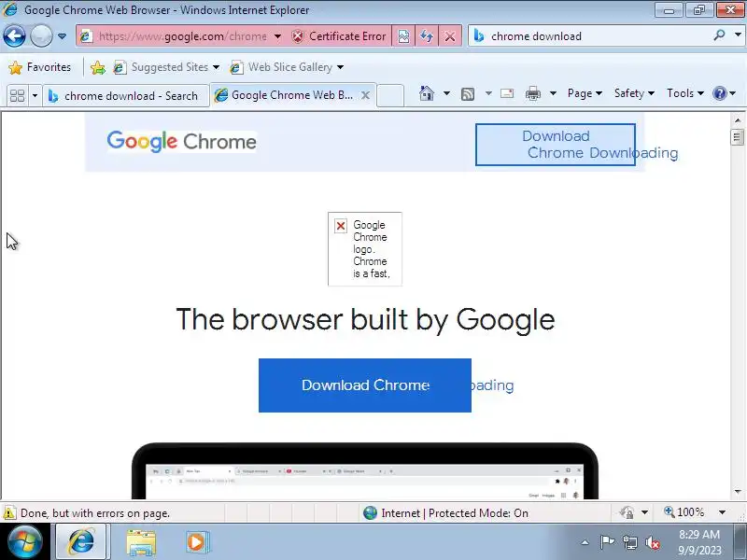Screen dimensions: 747x560
Task: Switch to the chrome download - Search tab
Action: pyautogui.click(x=126, y=96)
